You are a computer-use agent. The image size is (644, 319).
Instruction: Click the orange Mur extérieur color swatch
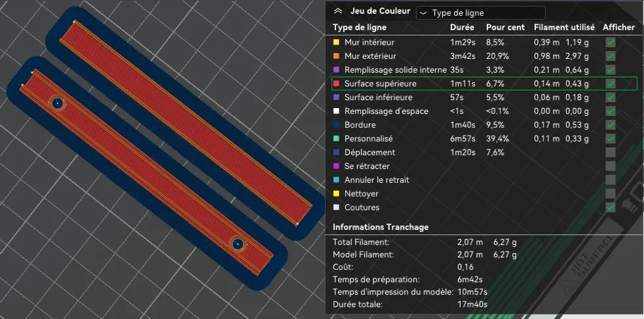(336, 56)
